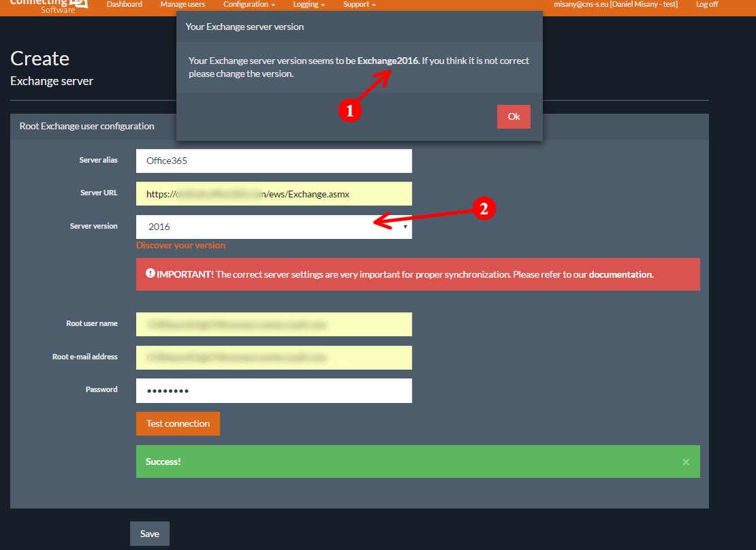
Task: Open the Support menu
Action: coord(359,5)
